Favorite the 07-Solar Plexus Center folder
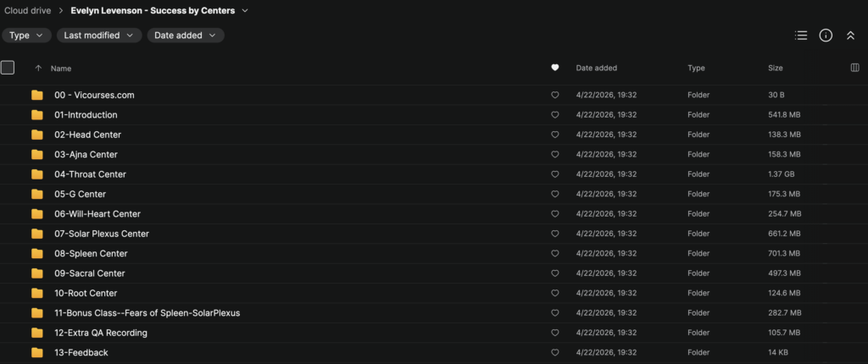Viewport: 868px width, 364px height. 555,234
